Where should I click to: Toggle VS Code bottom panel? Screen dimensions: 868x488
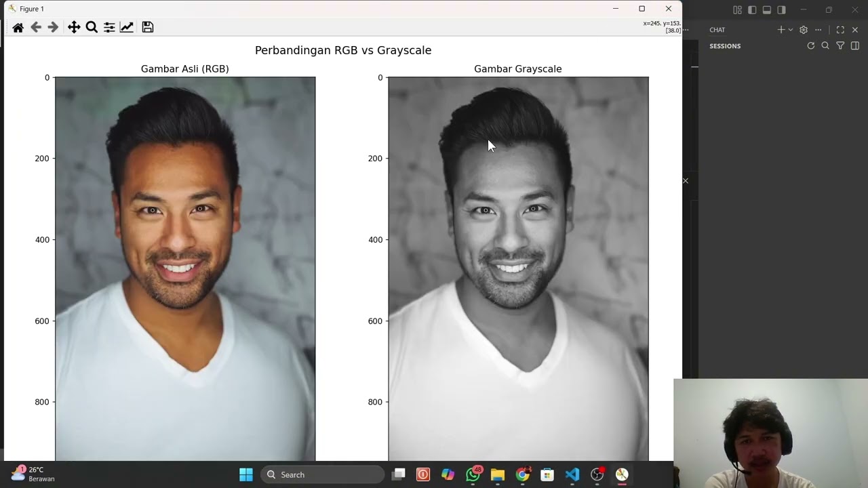point(767,10)
